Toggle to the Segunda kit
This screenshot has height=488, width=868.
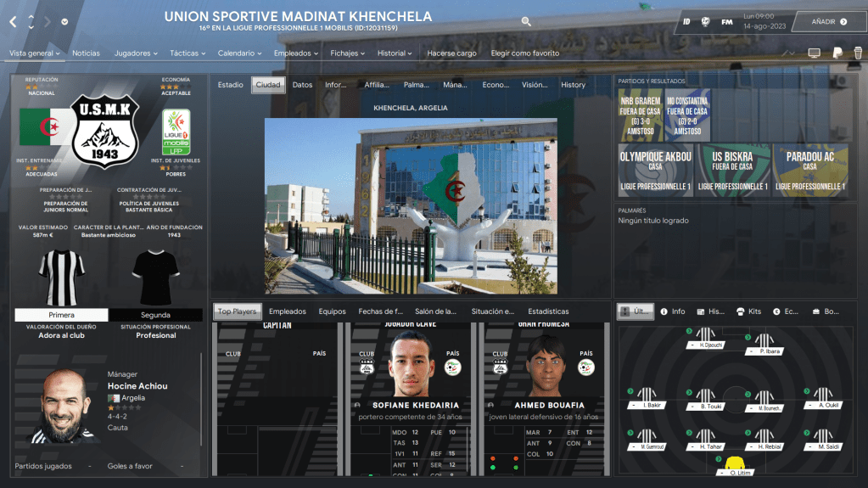(x=155, y=315)
